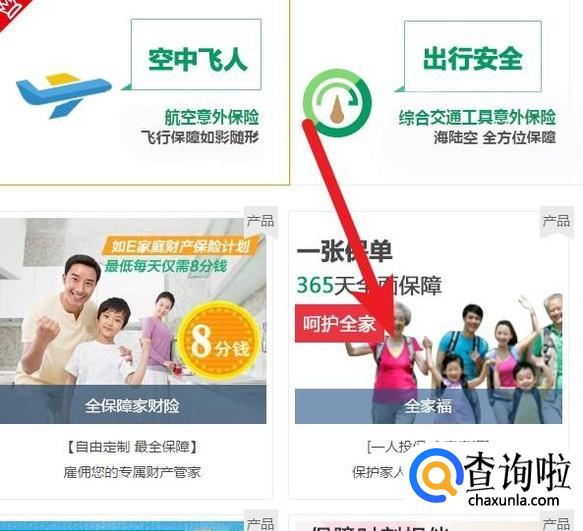Click the 雇佣您的专属财产管家 description

[132, 472]
